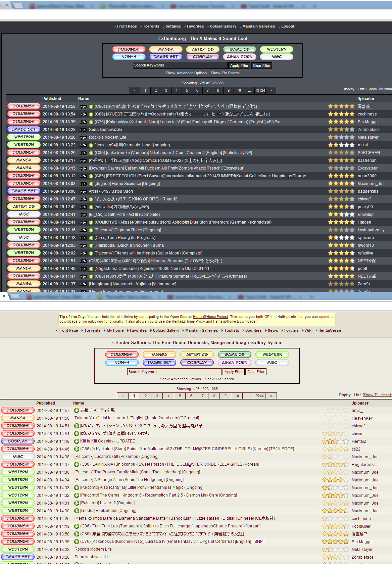
Task: Click the torrent download icon on the 13:35 dark-window row
Action: pyautogui.click(x=91, y=122)
